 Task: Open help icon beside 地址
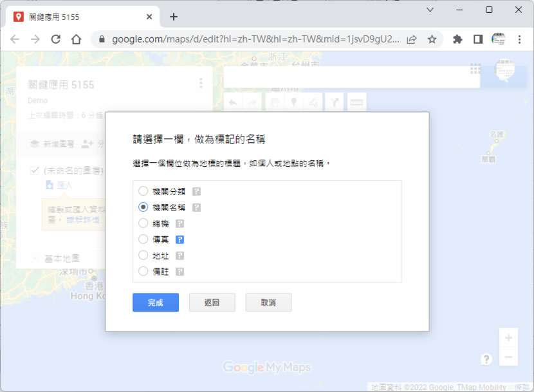click(180, 256)
